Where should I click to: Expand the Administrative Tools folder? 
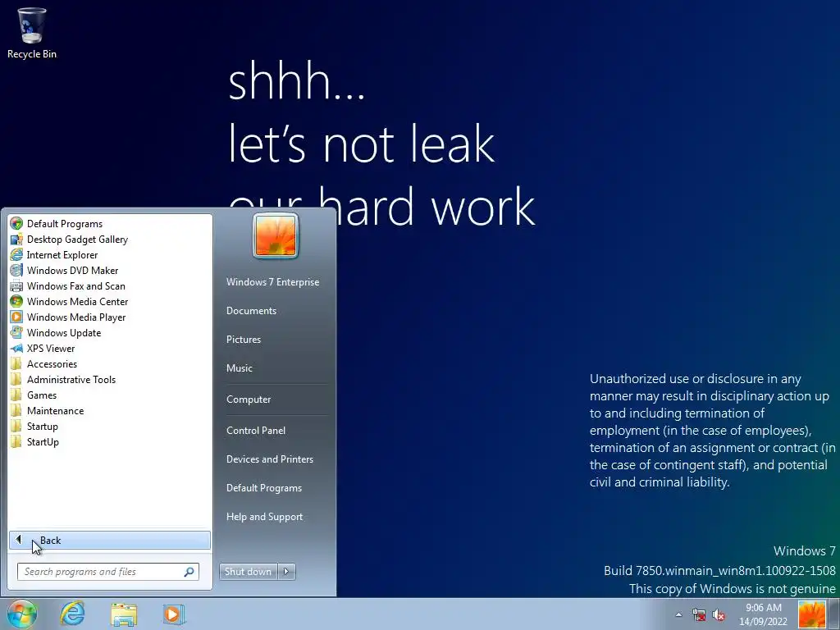[110, 379]
